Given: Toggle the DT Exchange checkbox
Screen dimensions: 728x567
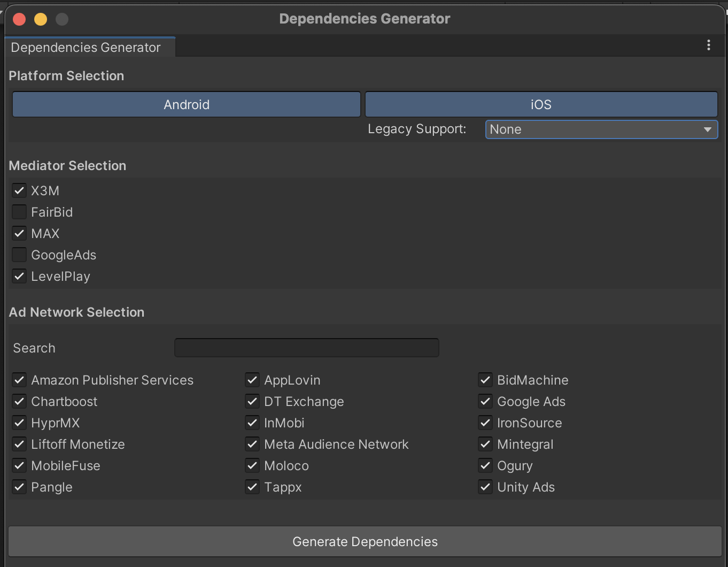Looking at the screenshot, I should 252,401.
